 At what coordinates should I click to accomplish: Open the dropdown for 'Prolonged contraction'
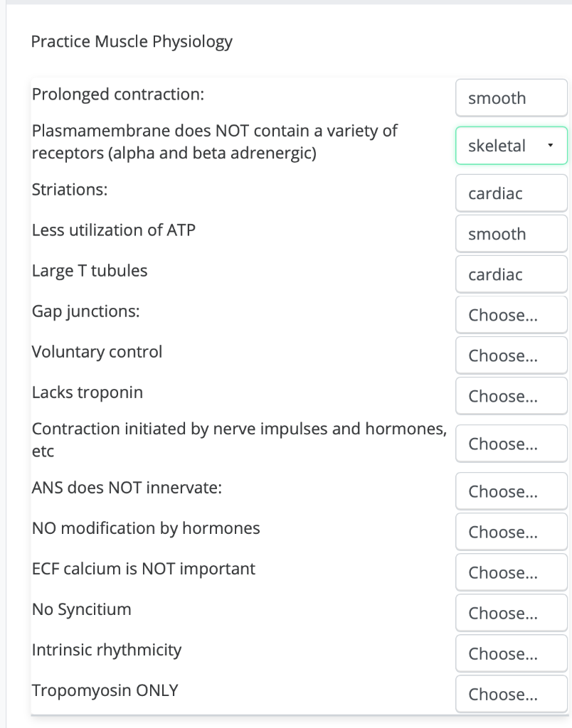point(511,97)
